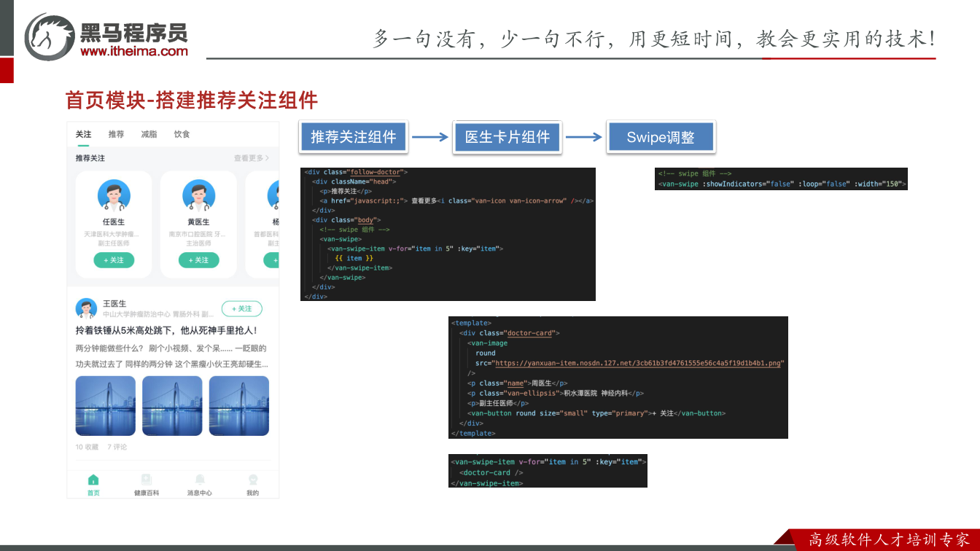Click the 天津医科大学肿瘤... hospital text
The image size is (980, 551).
112,234
